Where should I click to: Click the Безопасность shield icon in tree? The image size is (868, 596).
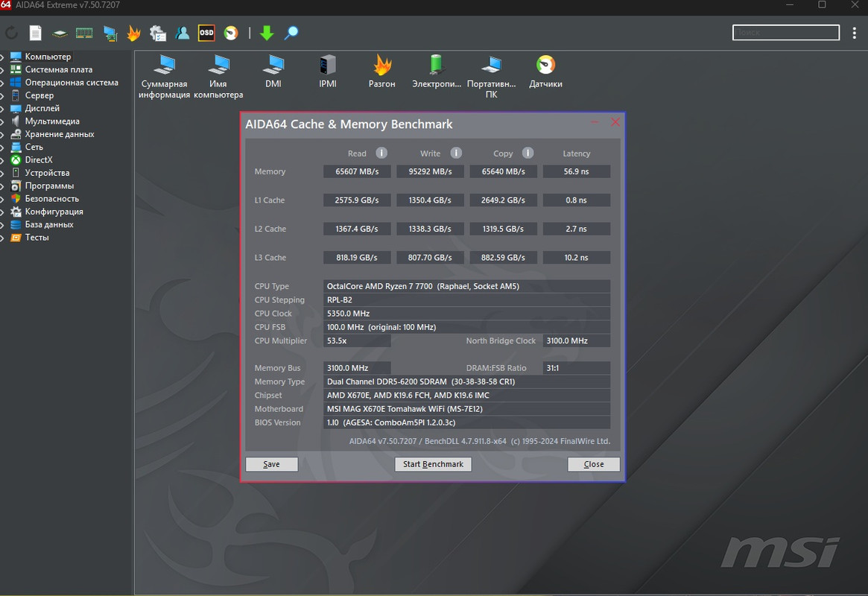[x=16, y=199]
